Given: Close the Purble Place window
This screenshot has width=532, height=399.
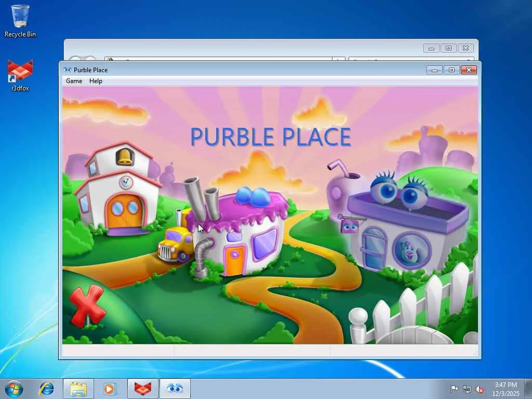Looking at the screenshot, I should (469, 70).
